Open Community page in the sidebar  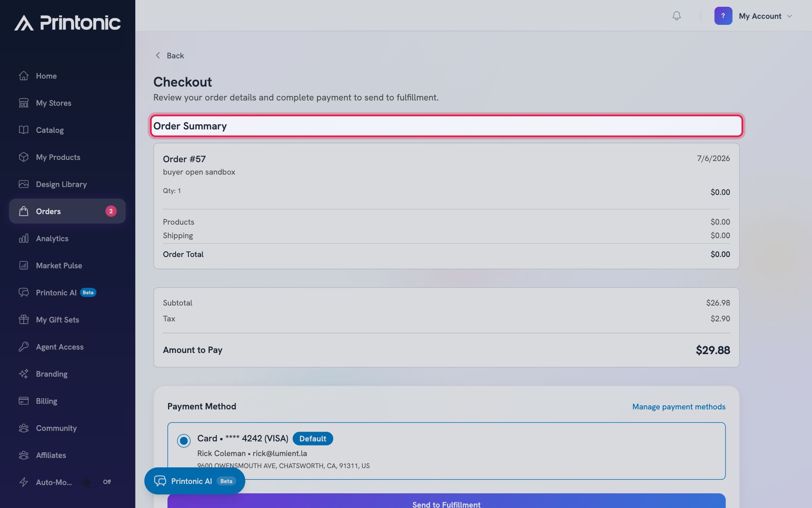(x=67, y=428)
